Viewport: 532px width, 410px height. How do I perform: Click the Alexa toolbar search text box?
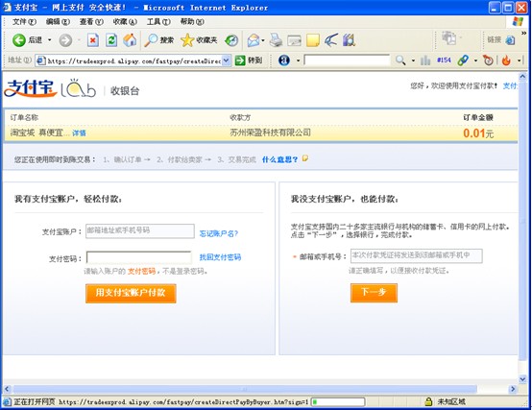(x=347, y=60)
